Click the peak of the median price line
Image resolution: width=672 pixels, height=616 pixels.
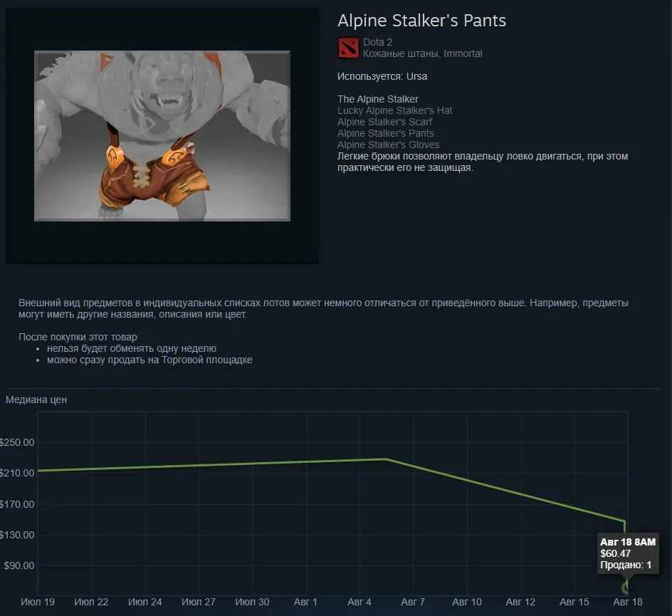click(387, 459)
